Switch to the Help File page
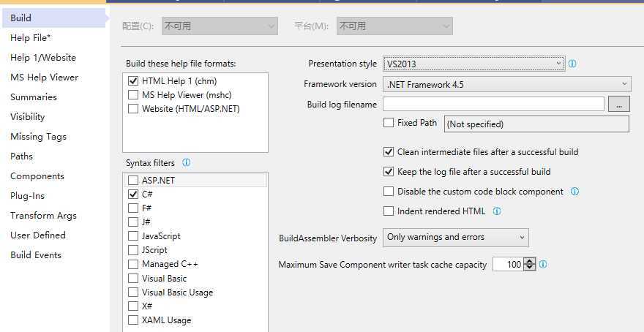Viewport: 644px width, 332px height. point(30,38)
